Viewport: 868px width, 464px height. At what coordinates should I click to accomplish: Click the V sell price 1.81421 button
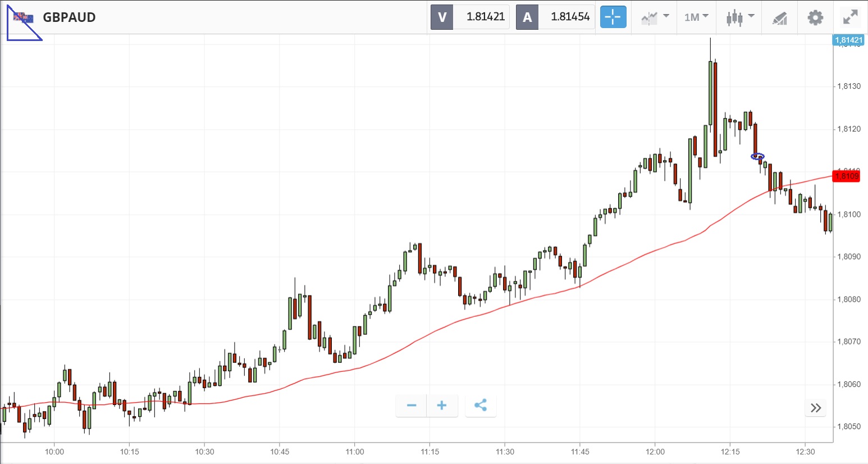(x=470, y=17)
